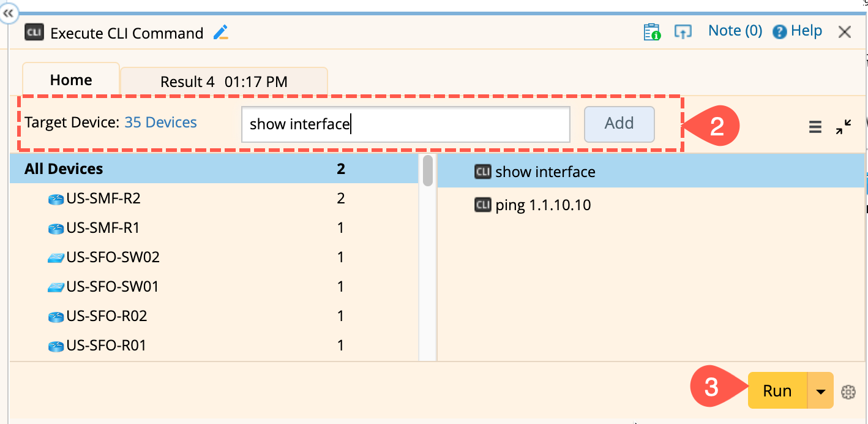Select the ping 1.1.10.10 command
The height and width of the screenshot is (424, 868).
pyautogui.click(x=542, y=205)
